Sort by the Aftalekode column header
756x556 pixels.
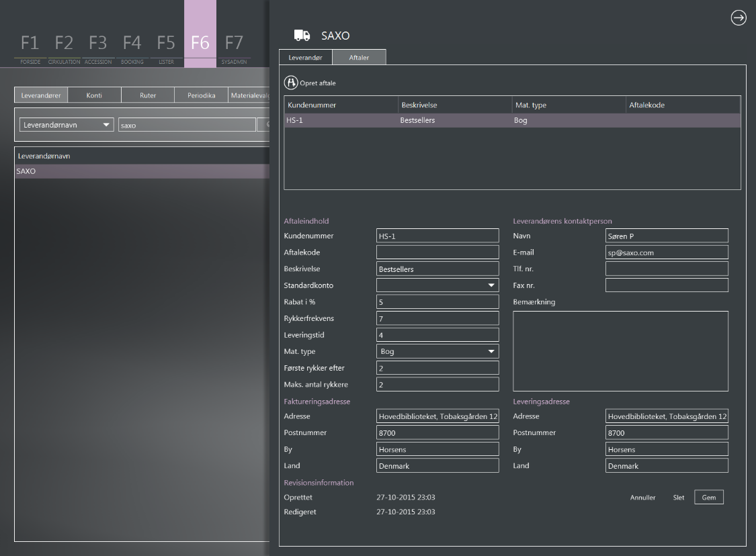[683, 105]
